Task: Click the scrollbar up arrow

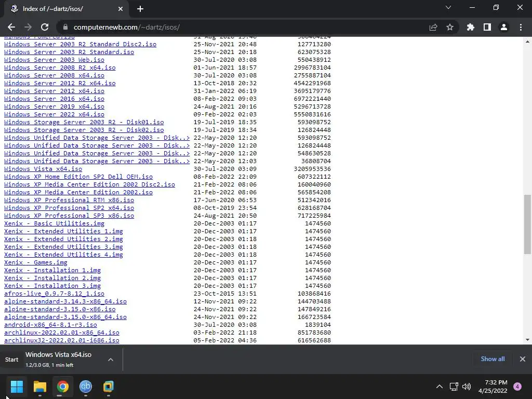Action: pyautogui.click(x=527, y=42)
